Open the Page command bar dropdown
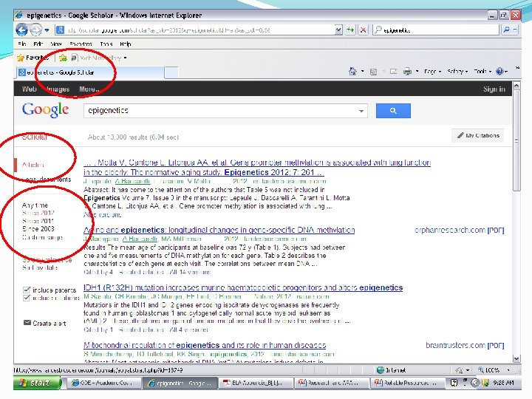The height and width of the screenshot is (399, 532). coord(432,72)
